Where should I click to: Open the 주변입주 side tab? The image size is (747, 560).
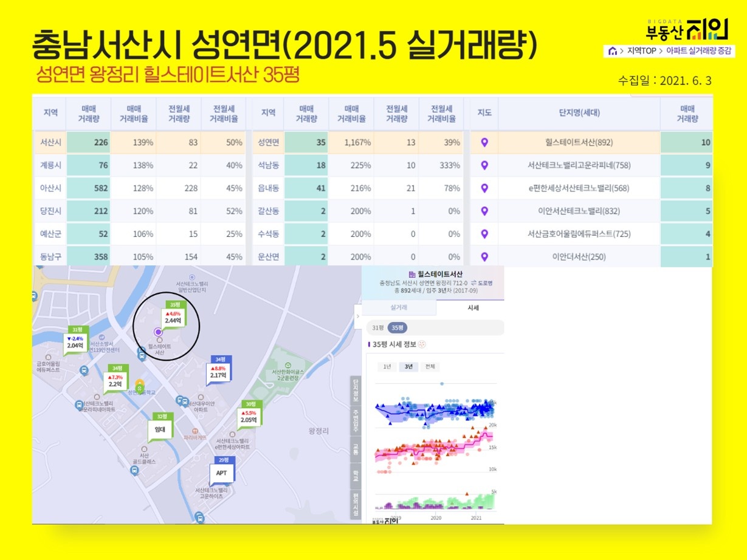click(x=356, y=420)
